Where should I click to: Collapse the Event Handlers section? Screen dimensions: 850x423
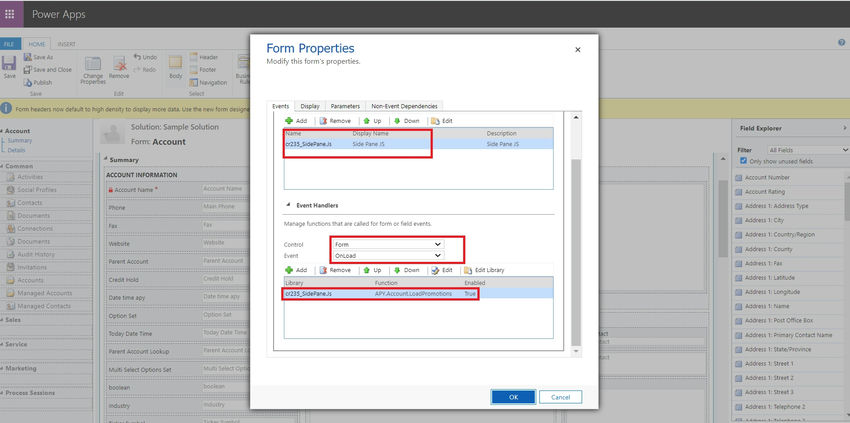[x=288, y=206]
